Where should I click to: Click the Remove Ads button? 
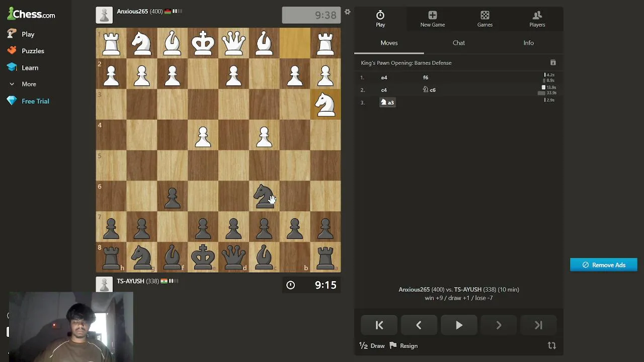[x=604, y=265]
